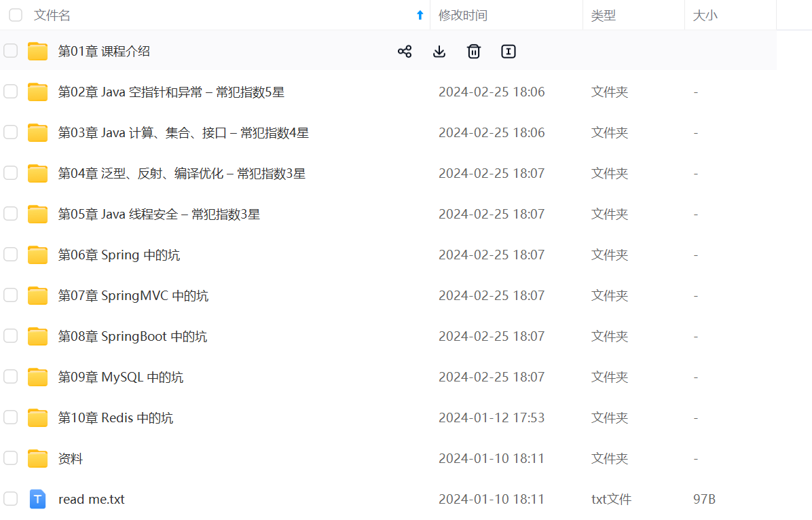Click modified time of 第02章 Java 空指针和异常
This screenshot has width=812, height=520.
pos(492,92)
